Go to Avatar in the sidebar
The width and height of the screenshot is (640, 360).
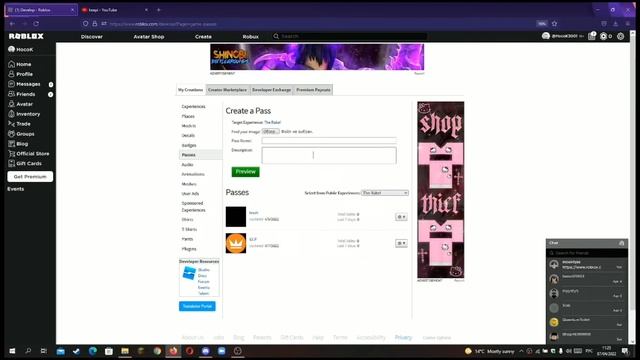[20, 104]
